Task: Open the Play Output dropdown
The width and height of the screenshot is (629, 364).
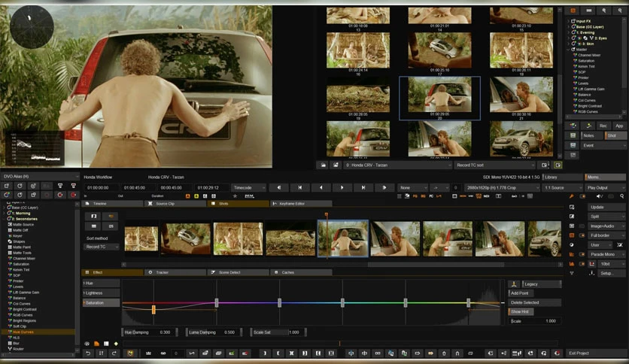Action: [606, 187]
